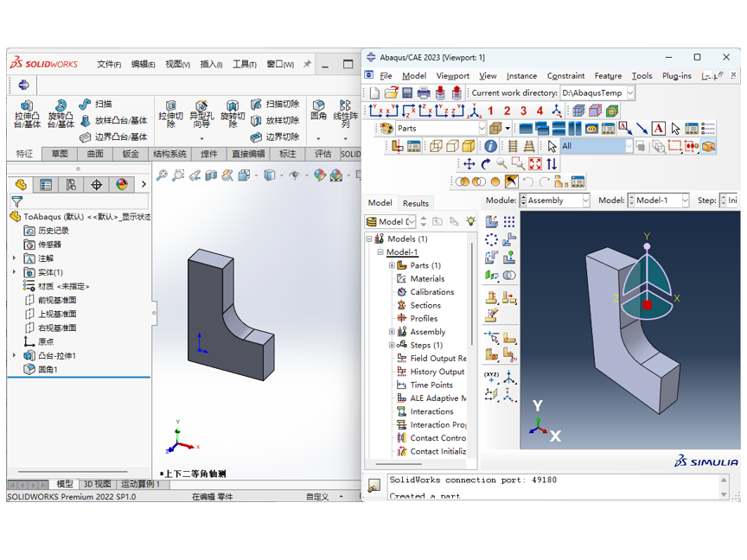The height and width of the screenshot is (560, 747).
Task: Apply Abaqus custom view 3
Action: point(523,111)
